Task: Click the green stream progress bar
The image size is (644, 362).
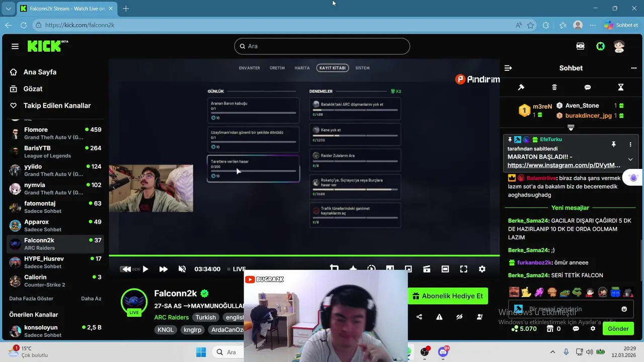Action: coord(304,255)
